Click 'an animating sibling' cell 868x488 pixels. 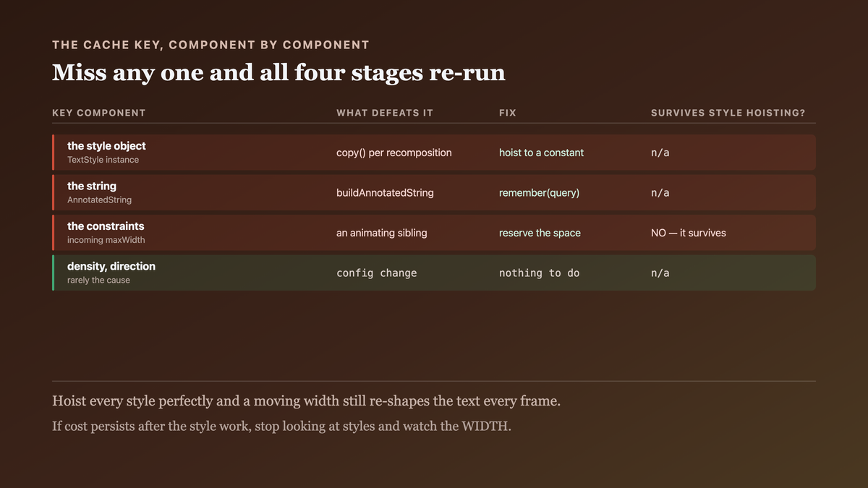382,233
